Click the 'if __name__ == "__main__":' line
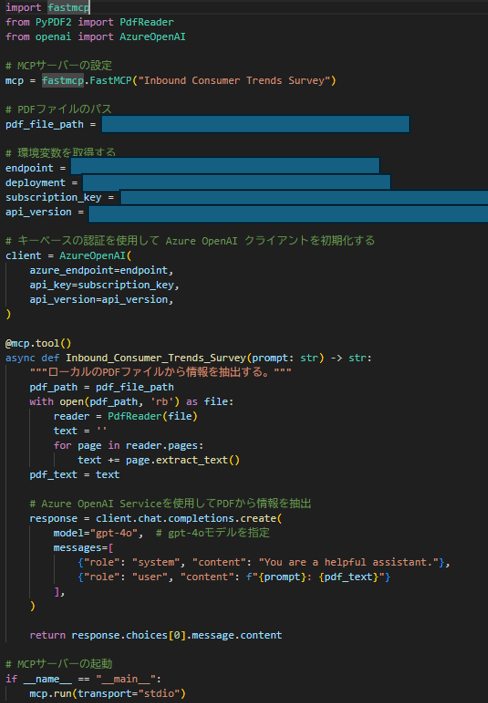 click(x=83, y=679)
